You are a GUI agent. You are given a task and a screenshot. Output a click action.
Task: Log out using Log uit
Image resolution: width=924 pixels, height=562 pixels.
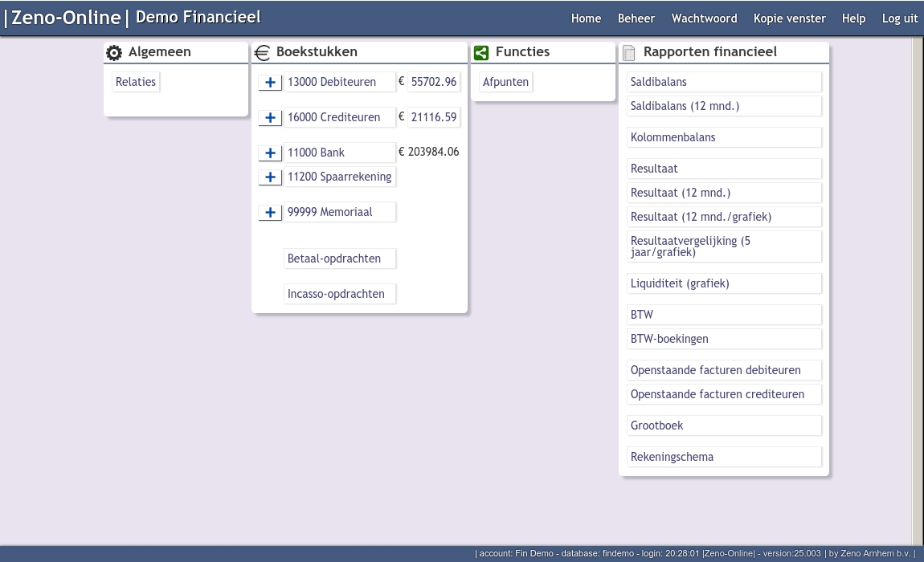[x=899, y=18]
